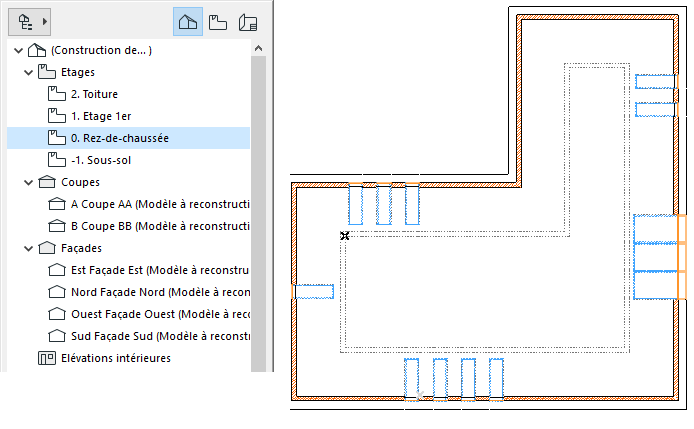The width and height of the screenshot is (694, 429).
Task: Click the elevation icon beside Nord Façade Nord
Action: tap(57, 292)
